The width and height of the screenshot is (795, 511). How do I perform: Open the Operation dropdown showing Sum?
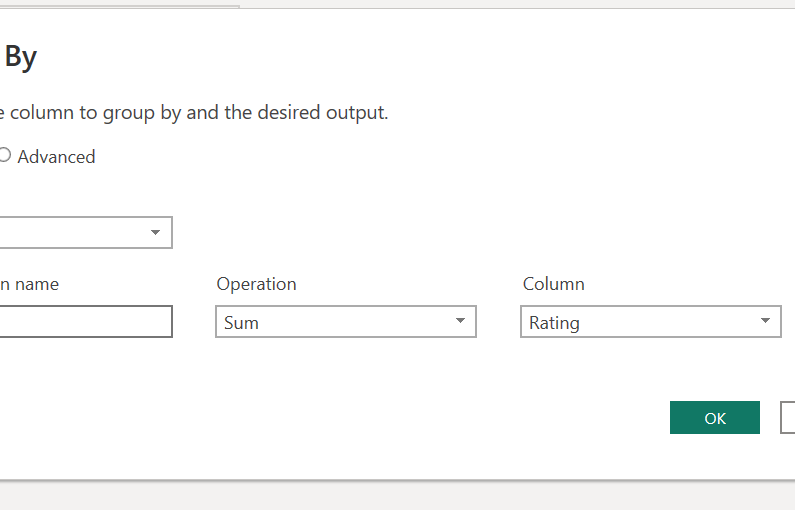click(346, 321)
